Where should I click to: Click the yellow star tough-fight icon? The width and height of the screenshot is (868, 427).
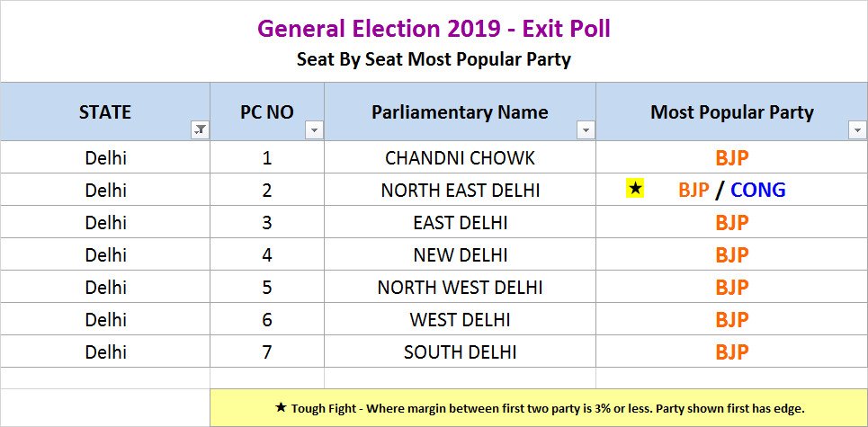[x=636, y=189]
